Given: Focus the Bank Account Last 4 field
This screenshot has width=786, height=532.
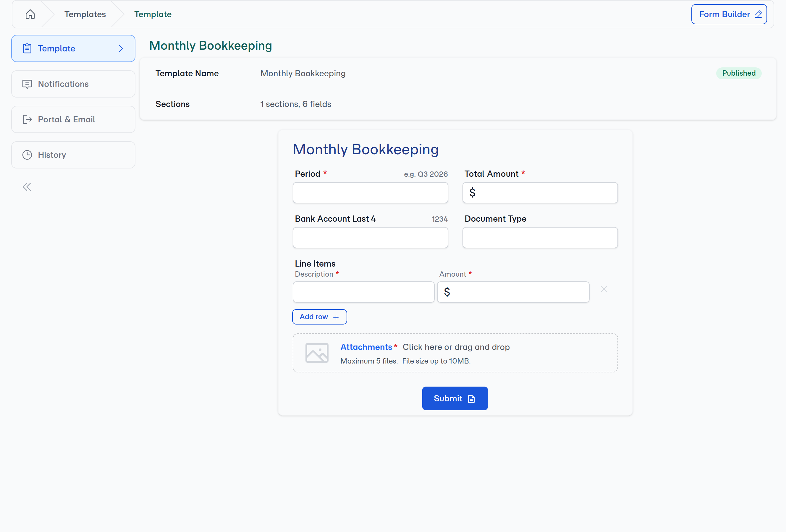Looking at the screenshot, I should (x=370, y=238).
